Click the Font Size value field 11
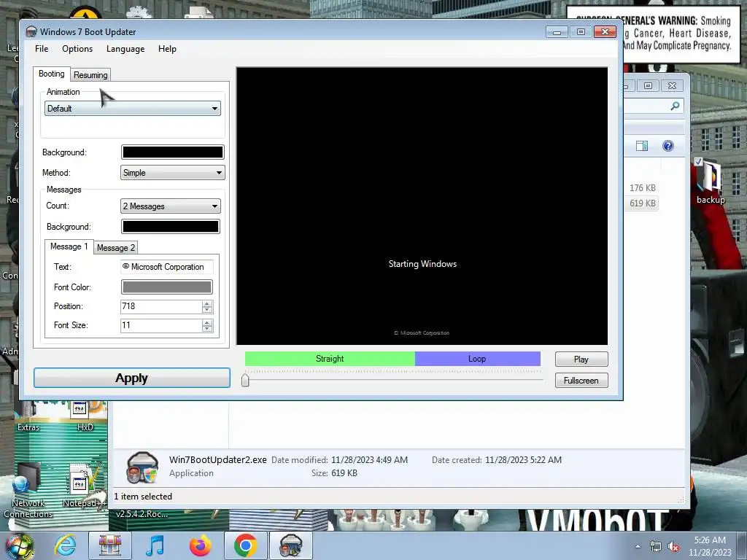 [x=161, y=325]
